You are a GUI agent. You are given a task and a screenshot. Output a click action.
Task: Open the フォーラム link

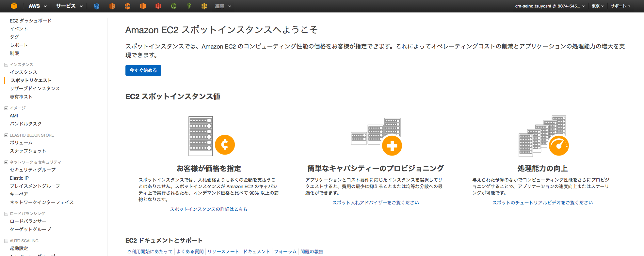point(285,251)
